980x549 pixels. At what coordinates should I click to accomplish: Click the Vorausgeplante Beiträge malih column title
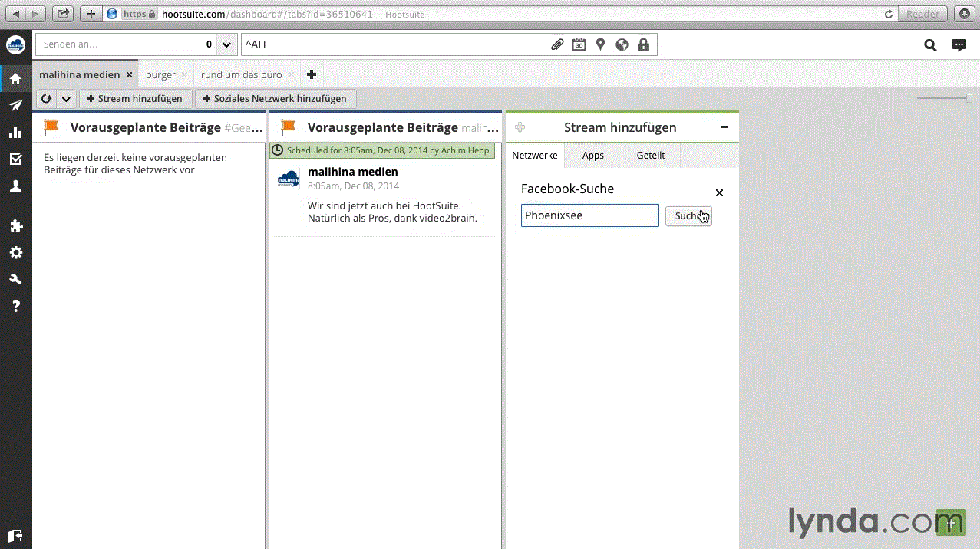coord(403,128)
